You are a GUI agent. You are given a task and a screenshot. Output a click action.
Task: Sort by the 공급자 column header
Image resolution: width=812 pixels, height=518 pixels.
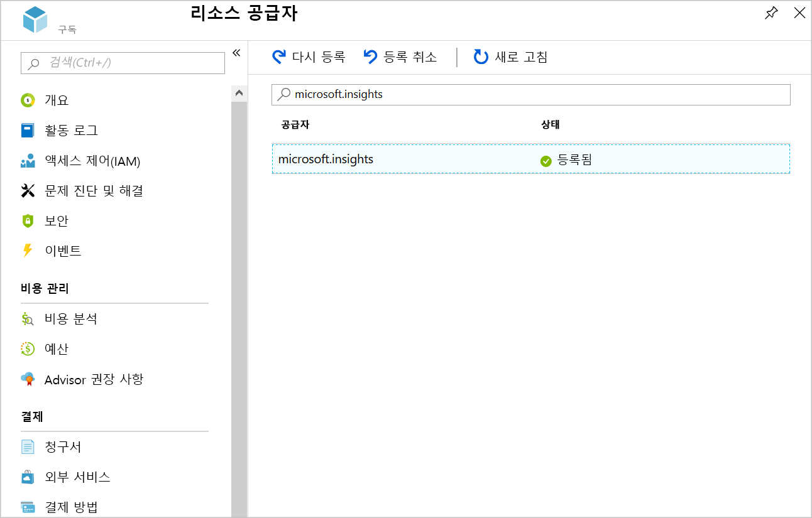pyautogui.click(x=295, y=124)
